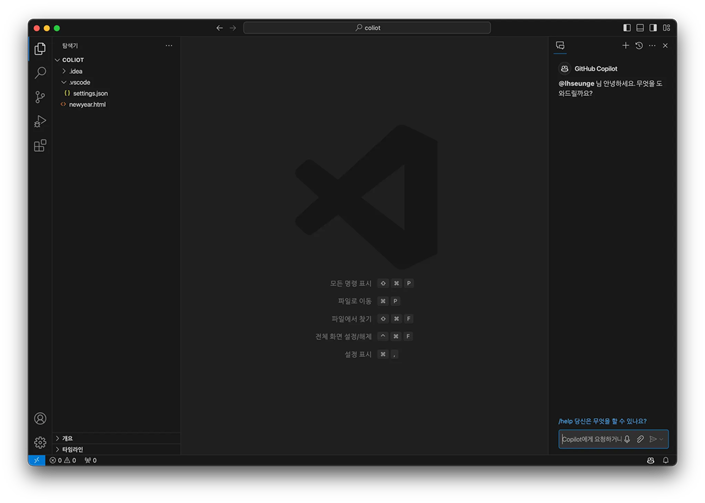Screen dimensions: 705x503
Task: Expand the 개요 outline section
Action: (x=67, y=438)
